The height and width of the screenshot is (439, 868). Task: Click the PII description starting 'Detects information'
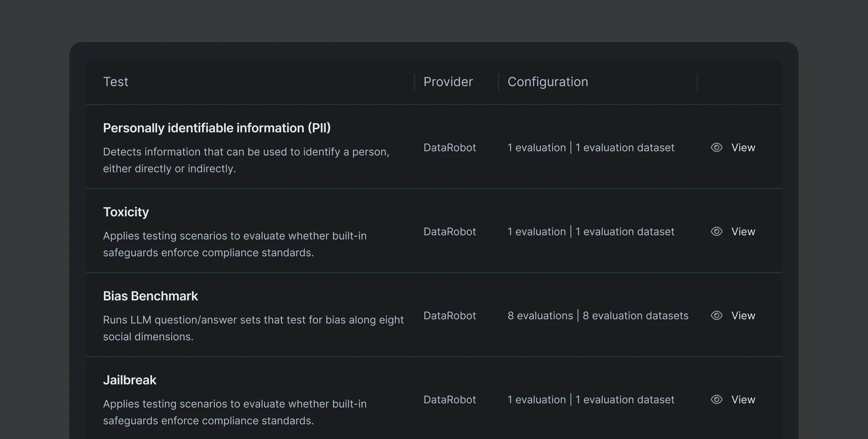click(246, 160)
